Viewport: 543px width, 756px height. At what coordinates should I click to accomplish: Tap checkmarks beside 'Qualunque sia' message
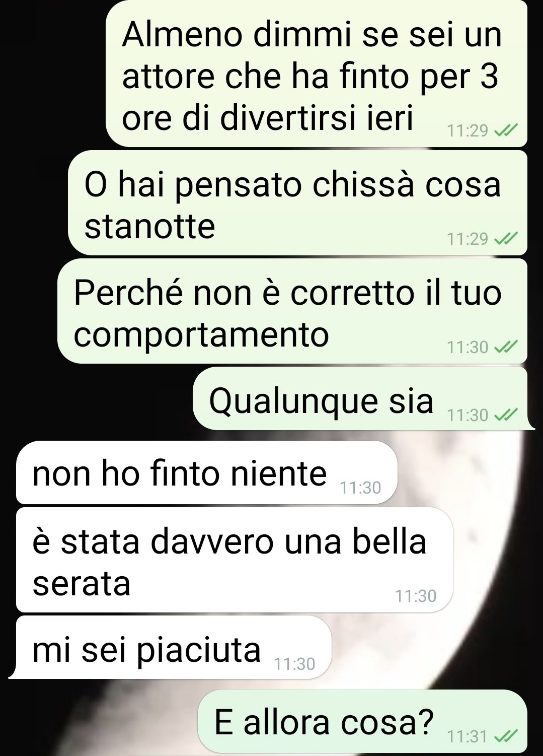point(505,415)
